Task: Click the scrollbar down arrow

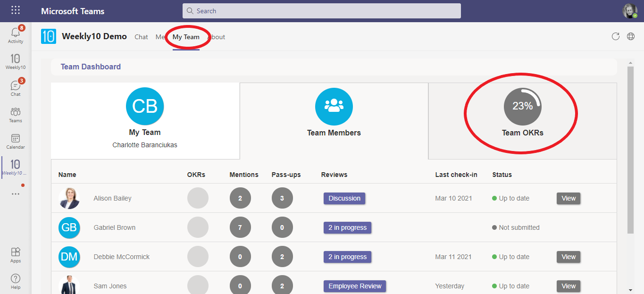Action: click(630, 290)
